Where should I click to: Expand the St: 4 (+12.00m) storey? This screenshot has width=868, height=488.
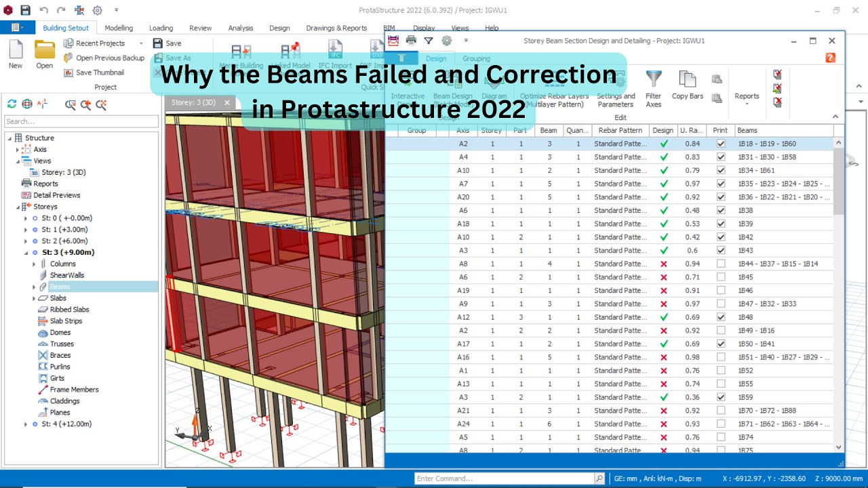pyautogui.click(x=26, y=424)
